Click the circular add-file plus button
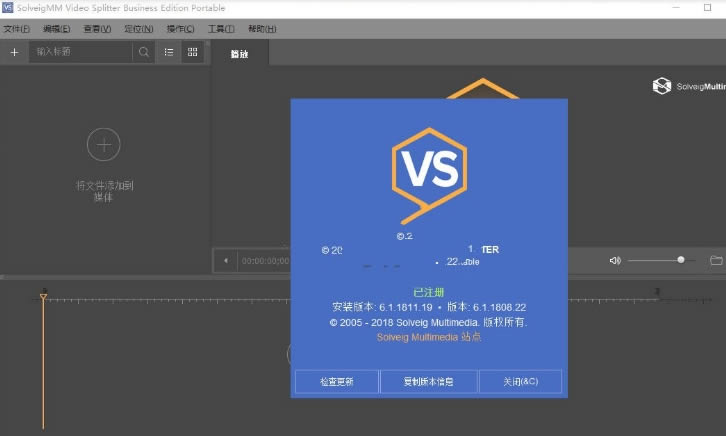Image resolution: width=726 pixels, height=436 pixels. pos(104,144)
